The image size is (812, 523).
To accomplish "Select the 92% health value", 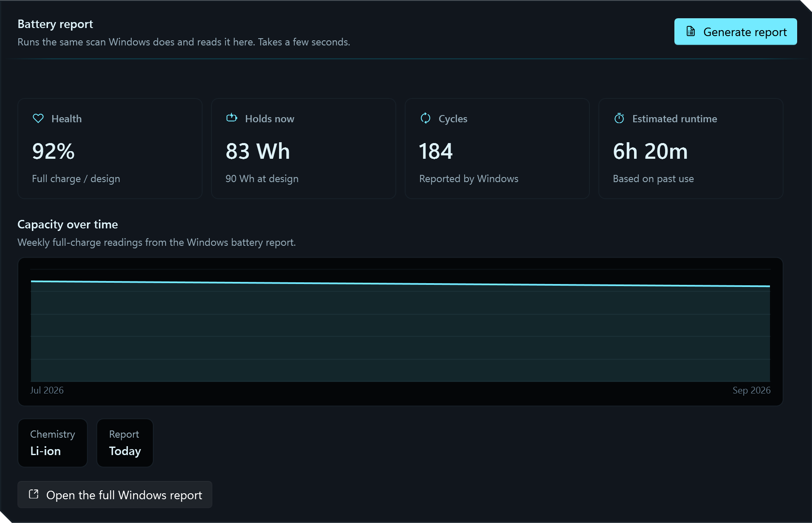I will point(54,152).
